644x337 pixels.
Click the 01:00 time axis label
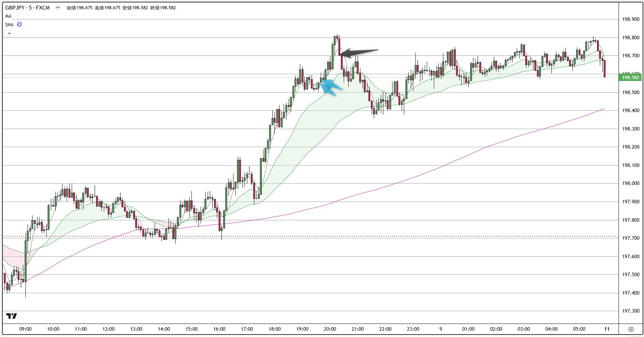468,329
